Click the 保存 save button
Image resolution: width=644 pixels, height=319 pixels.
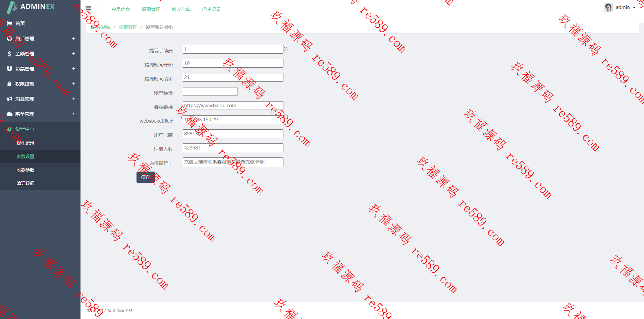click(146, 177)
